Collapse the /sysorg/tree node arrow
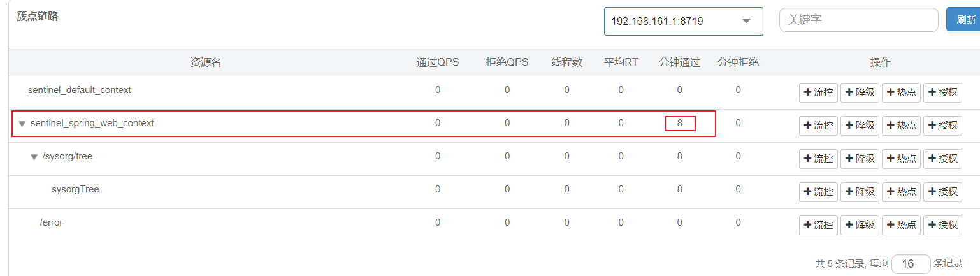Screen dimensions: 980x276 34,157
